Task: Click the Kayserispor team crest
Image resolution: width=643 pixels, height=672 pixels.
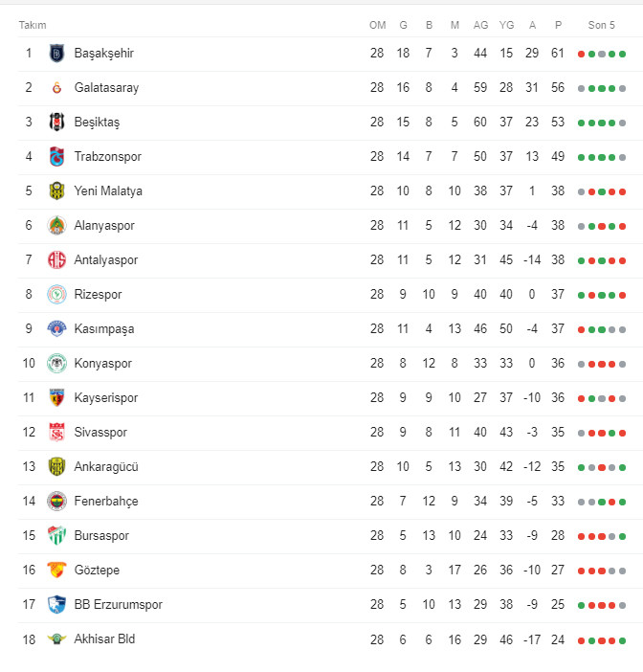Action: coord(56,398)
